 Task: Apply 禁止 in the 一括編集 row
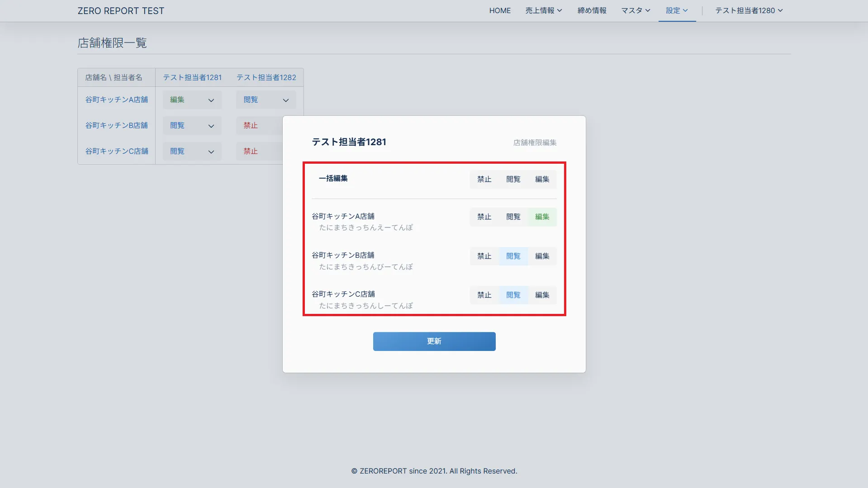pos(484,179)
